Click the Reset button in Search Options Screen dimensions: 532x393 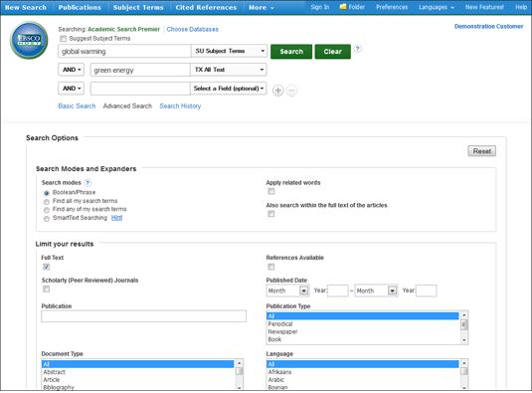pyautogui.click(x=482, y=151)
